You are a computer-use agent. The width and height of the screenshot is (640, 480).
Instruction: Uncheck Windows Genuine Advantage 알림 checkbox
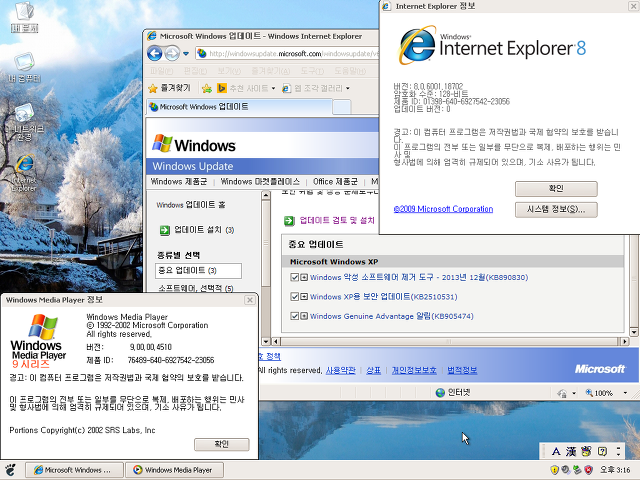pyautogui.click(x=294, y=316)
